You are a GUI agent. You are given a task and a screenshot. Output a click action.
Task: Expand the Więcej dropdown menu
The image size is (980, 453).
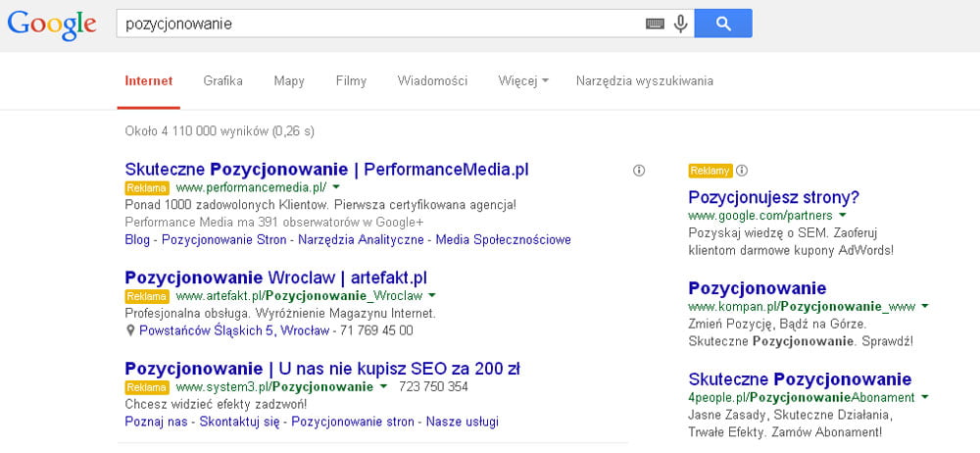click(x=523, y=80)
